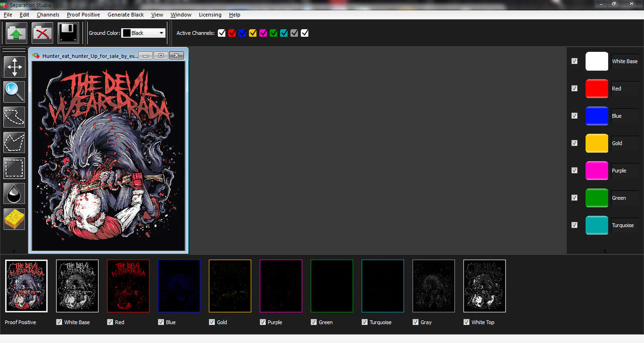Click the document window's icon beside Hunter_eat_hunter title

(x=36, y=56)
